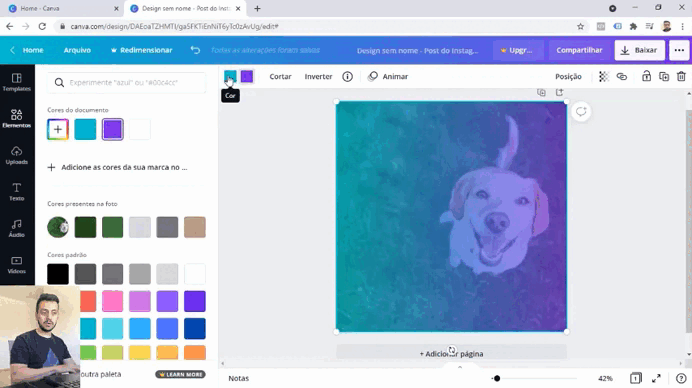
Task: Choose the purple document color swatch
Action: pyautogui.click(x=113, y=129)
